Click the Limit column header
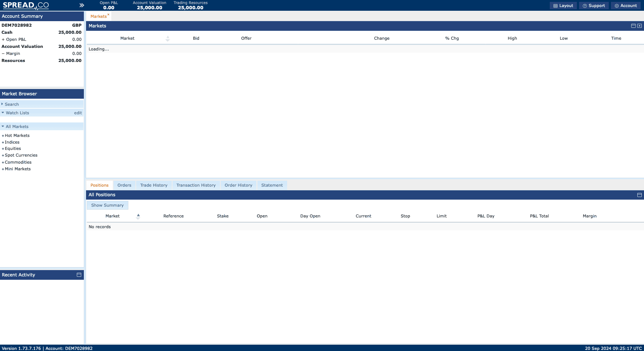Screen dimensions: 644x351 pos(441,216)
